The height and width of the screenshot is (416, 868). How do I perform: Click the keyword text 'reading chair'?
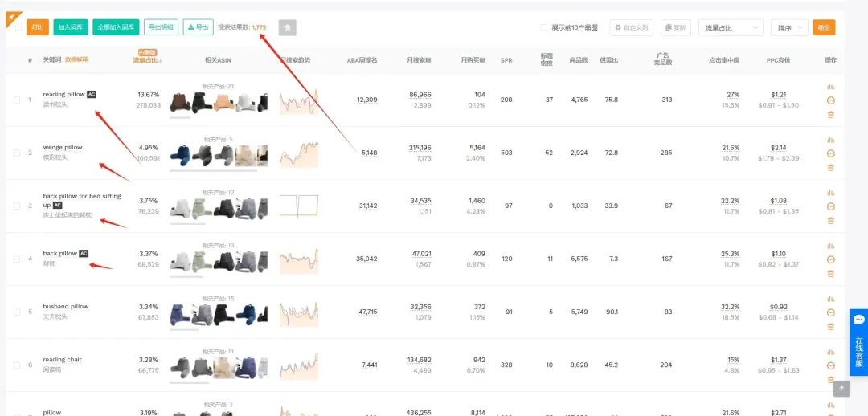click(x=62, y=360)
